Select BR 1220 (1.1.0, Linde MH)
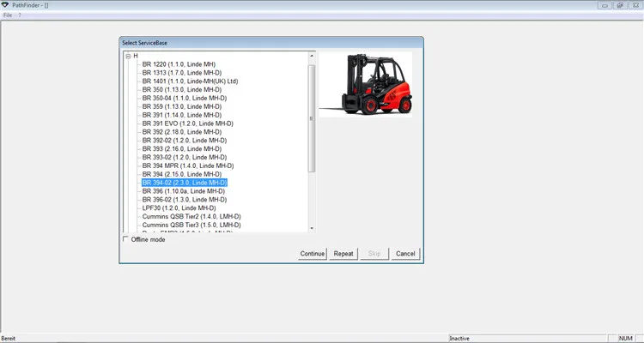The height and width of the screenshot is (343, 644). (x=179, y=64)
